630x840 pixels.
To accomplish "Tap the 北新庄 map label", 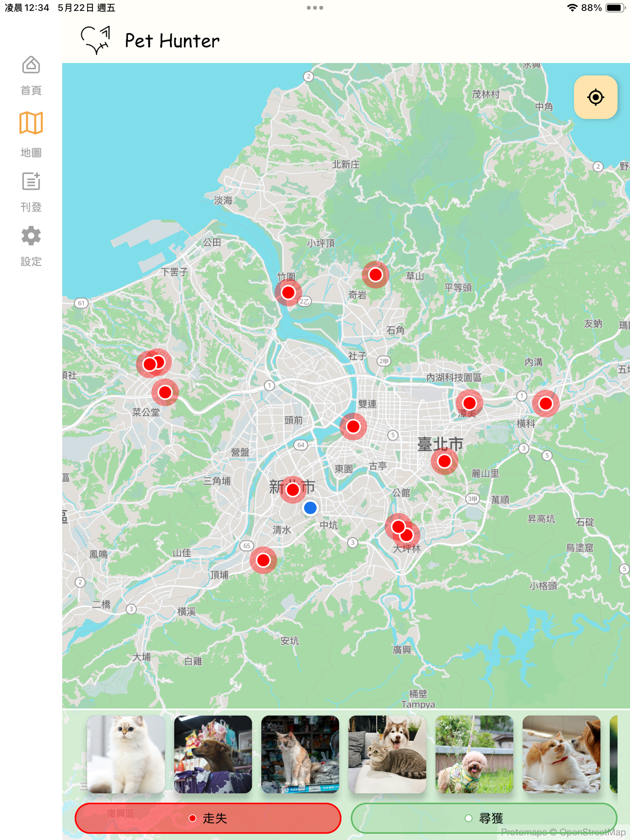I will (346, 165).
